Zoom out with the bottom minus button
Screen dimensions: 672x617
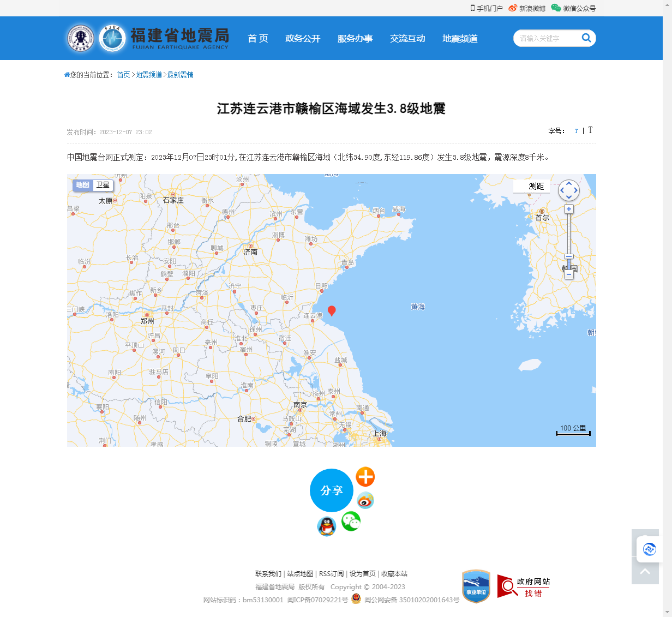point(569,275)
